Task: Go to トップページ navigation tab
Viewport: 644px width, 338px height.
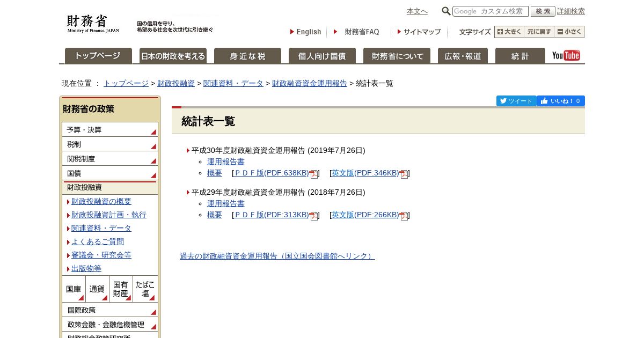Action: click(98, 56)
